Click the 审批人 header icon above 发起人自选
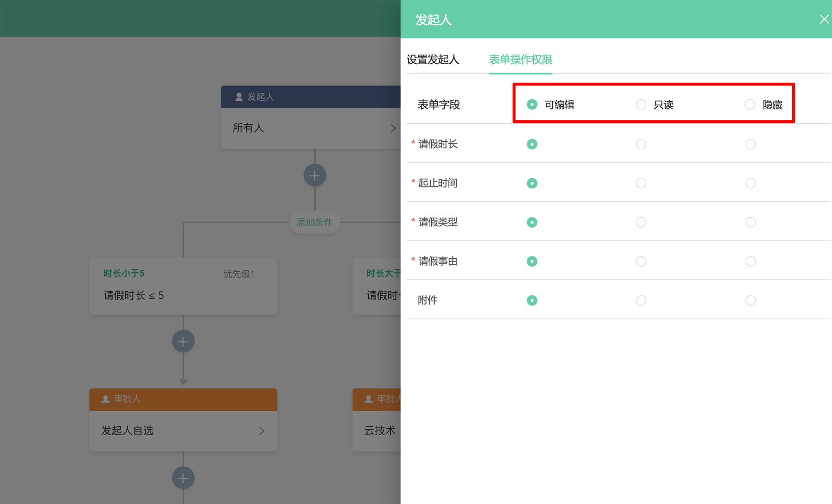Image resolution: width=832 pixels, height=504 pixels. pyautogui.click(x=105, y=399)
